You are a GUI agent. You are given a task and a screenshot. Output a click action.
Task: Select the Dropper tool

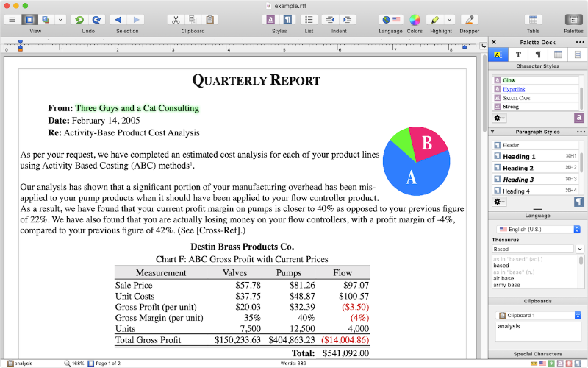click(x=470, y=20)
